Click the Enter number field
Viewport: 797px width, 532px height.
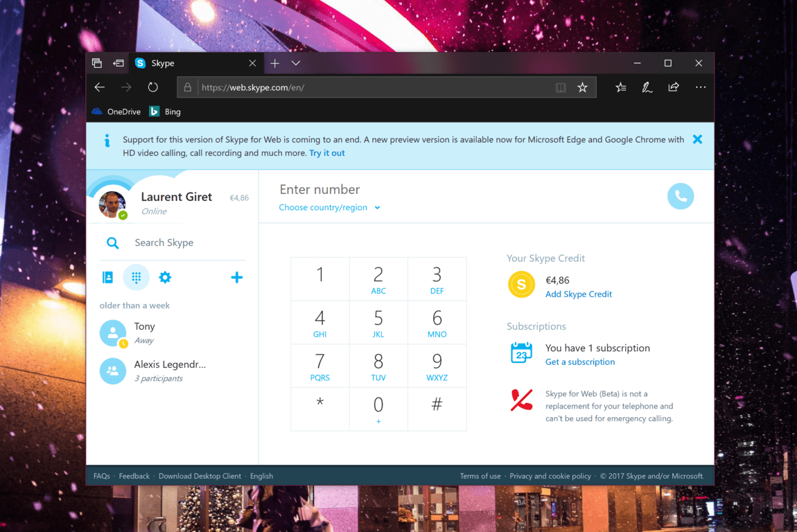point(416,189)
